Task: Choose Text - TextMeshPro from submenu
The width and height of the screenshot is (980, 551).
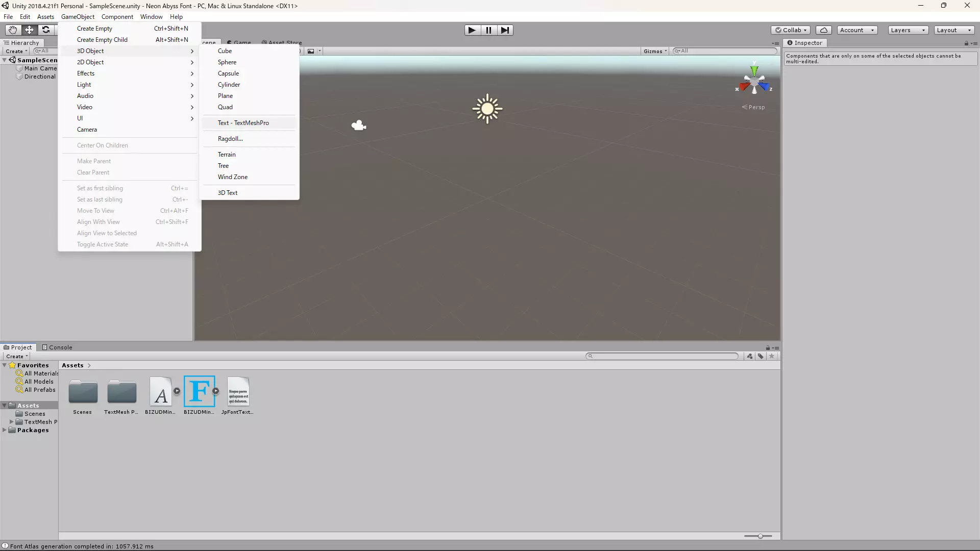Action: coord(243,123)
